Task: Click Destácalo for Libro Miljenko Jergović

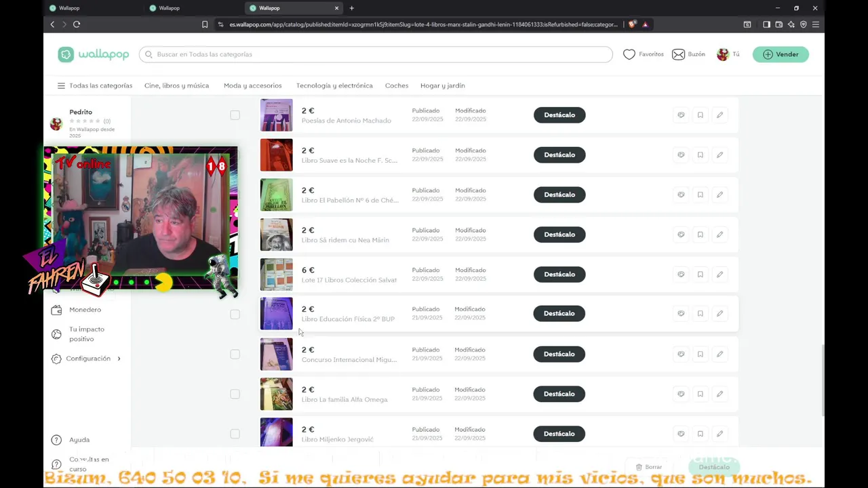Action: pos(559,434)
